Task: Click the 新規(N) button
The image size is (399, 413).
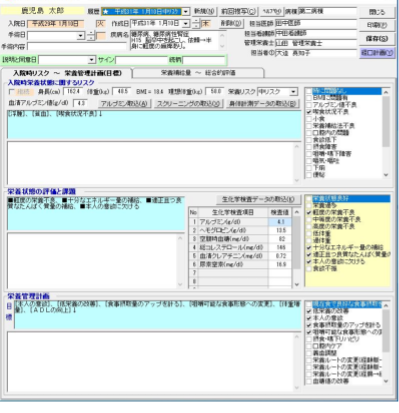Action: tap(205, 12)
